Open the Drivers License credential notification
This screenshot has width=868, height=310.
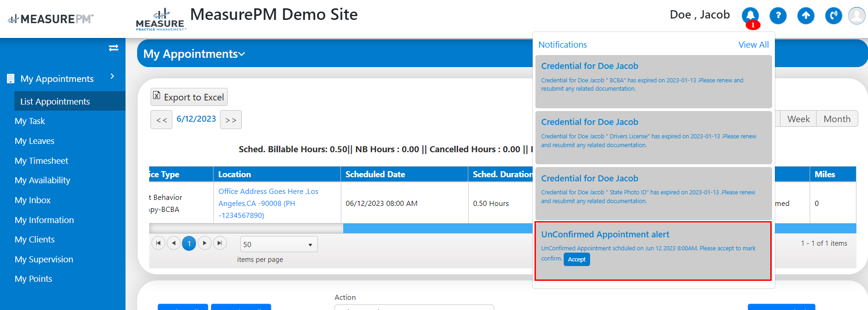[x=654, y=137]
